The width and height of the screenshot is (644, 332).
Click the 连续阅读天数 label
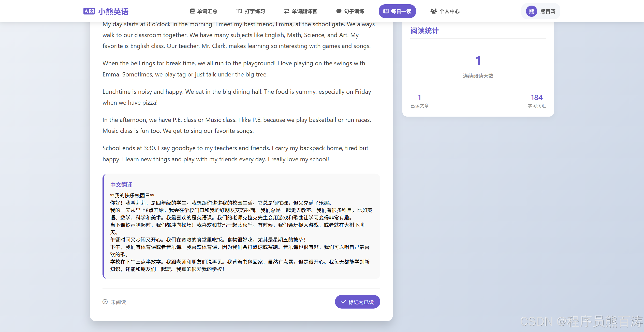coord(478,76)
